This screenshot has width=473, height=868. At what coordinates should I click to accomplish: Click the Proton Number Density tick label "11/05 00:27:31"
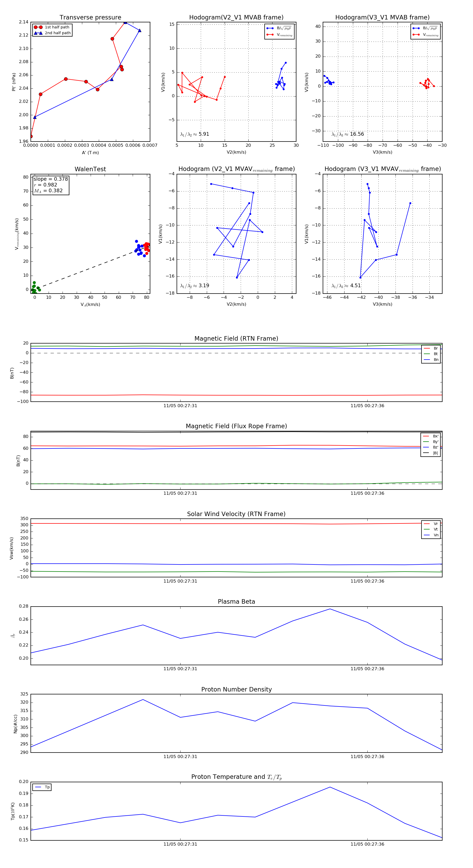[180, 756]
